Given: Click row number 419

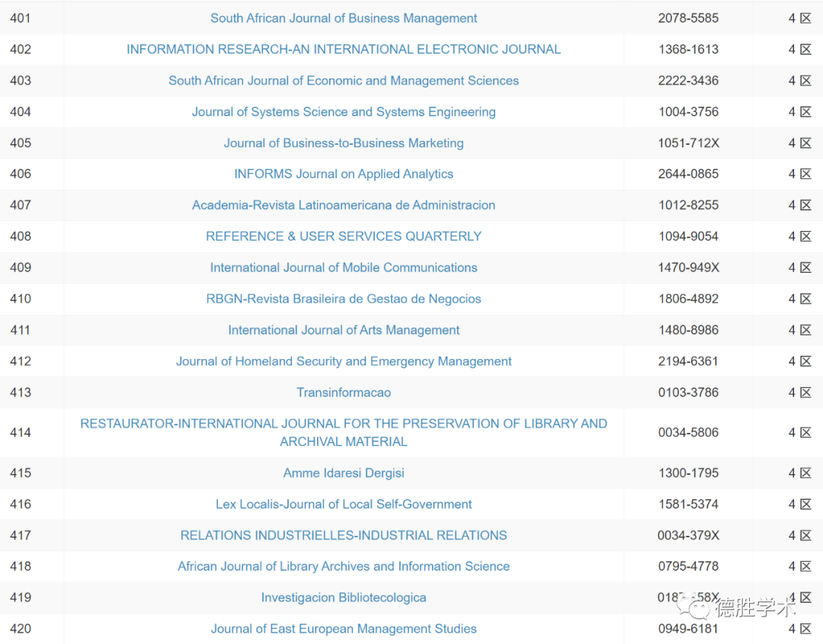Looking at the screenshot, I should coord(21,598).
